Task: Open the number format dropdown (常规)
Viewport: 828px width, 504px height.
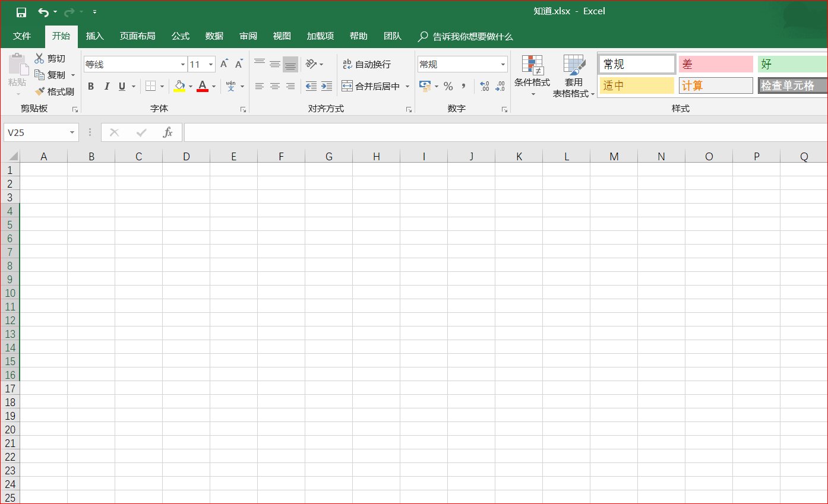Action: pos(503,64)
